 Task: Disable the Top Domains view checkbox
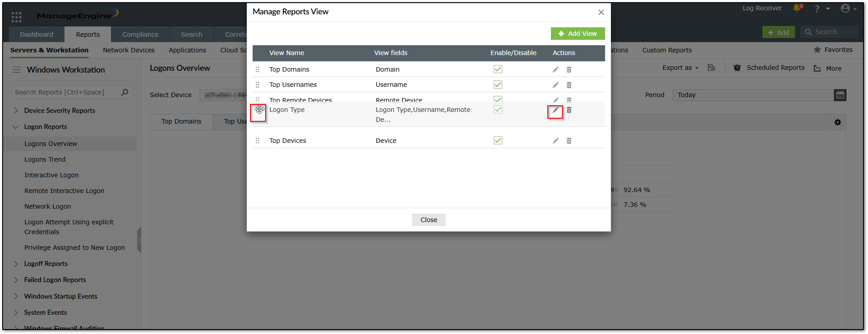coord(498,69)
